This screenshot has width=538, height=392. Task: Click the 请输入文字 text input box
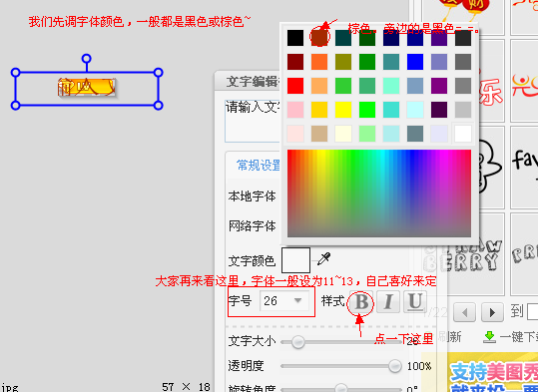click(254, 121)
